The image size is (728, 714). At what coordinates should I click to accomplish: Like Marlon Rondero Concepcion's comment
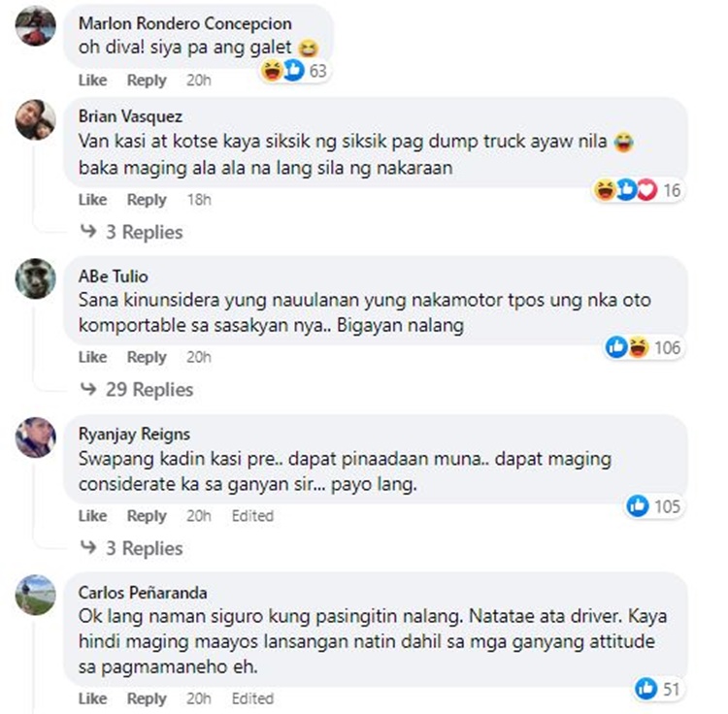tap(92, 81)
